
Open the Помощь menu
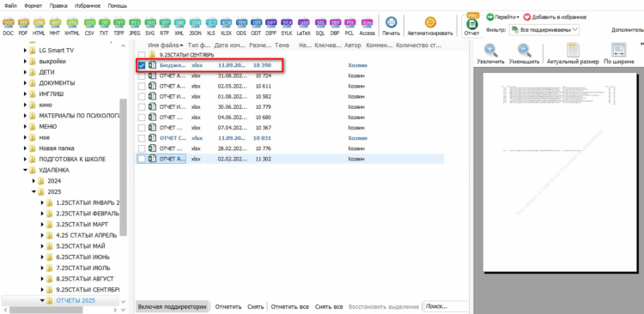click(x=118, y=6)
